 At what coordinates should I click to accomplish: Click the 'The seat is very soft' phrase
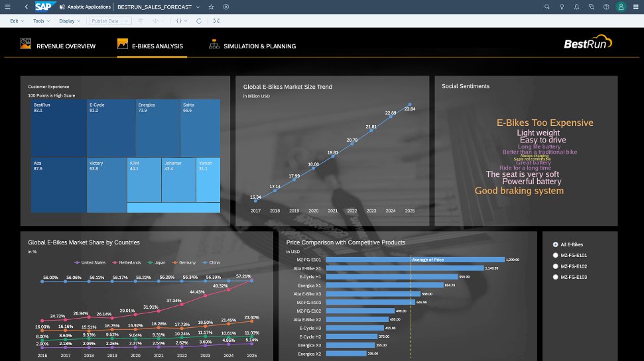coord(523,174)
